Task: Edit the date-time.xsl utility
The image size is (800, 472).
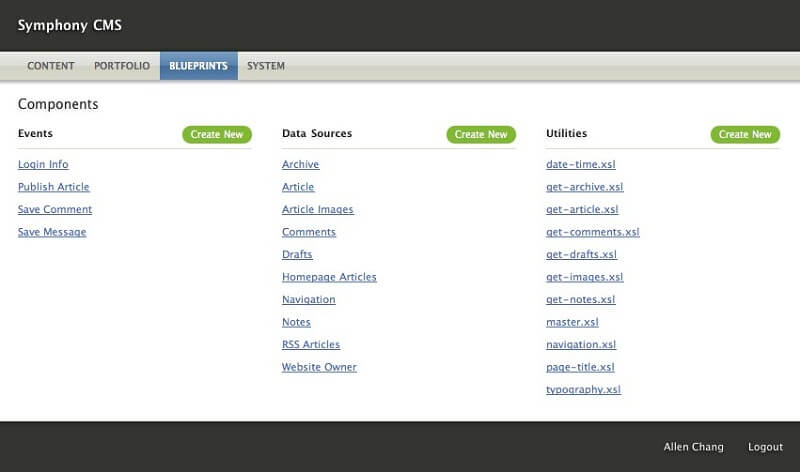Action: click(581, 164)
